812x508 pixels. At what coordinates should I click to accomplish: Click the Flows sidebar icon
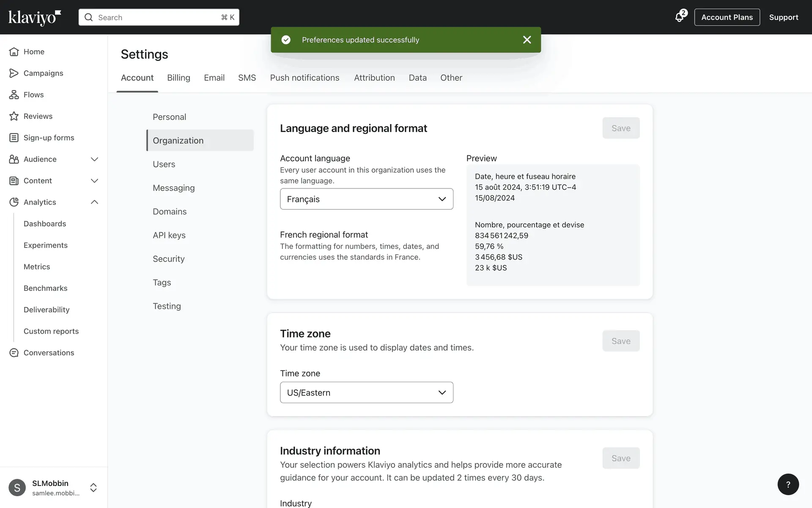pyautogui.click(x=14, y=95)
